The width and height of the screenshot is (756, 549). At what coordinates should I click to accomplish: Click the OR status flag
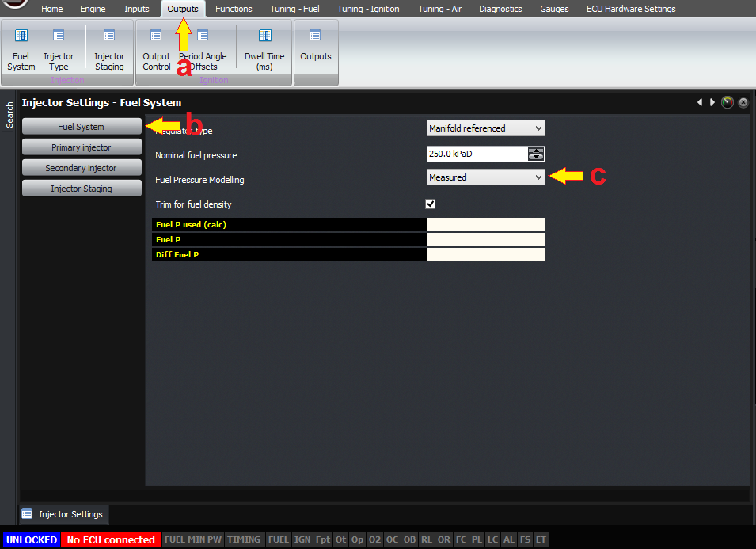[x=444, y=539]
